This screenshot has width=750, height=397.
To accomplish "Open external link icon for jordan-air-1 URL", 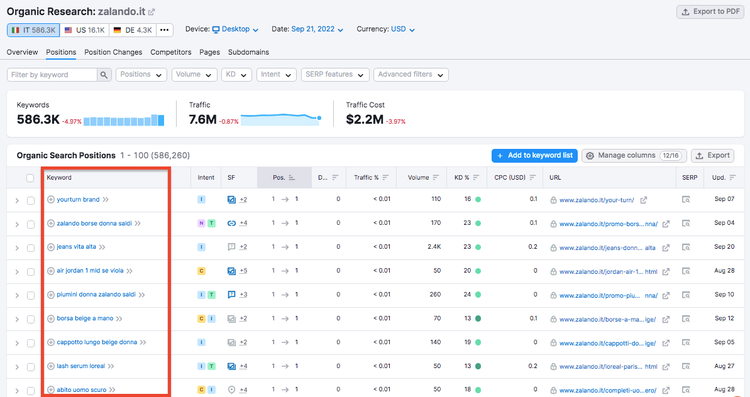I will pyautogui.click(x=666, y=271).
